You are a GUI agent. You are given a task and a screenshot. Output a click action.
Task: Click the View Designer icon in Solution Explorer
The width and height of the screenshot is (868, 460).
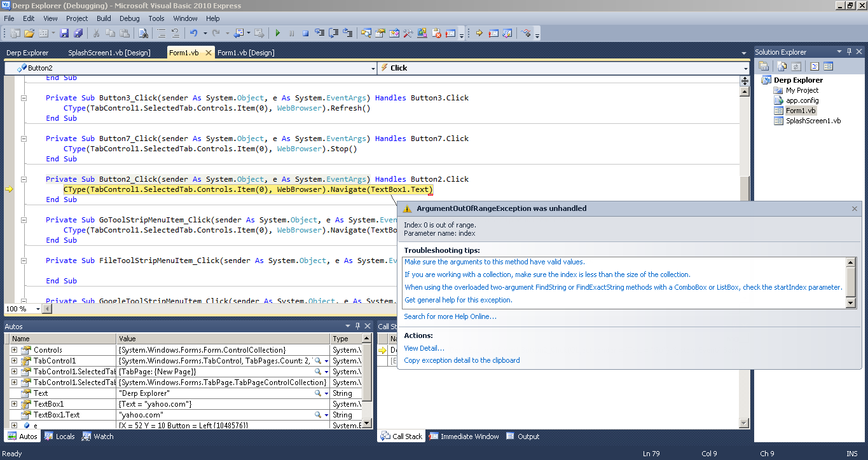[x=828, y=66]
